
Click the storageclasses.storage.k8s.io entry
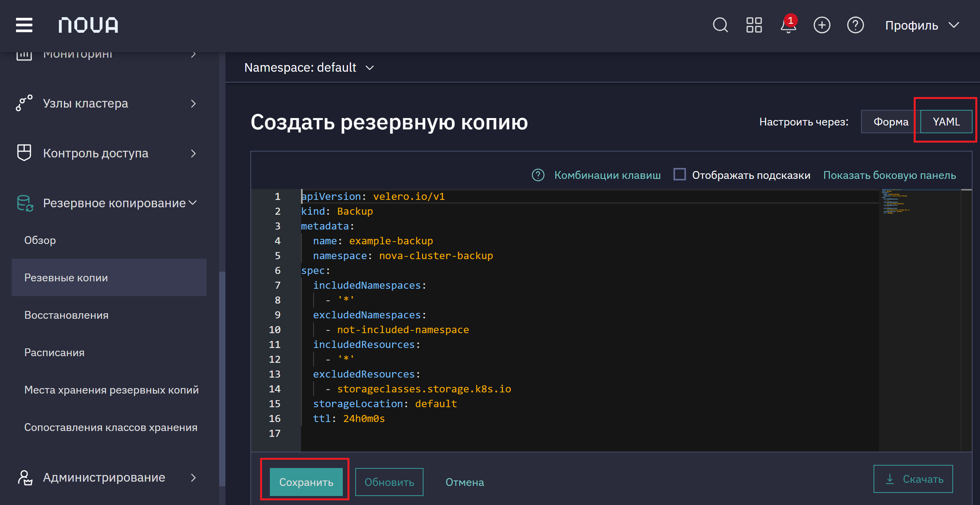[x=424, y=389]
